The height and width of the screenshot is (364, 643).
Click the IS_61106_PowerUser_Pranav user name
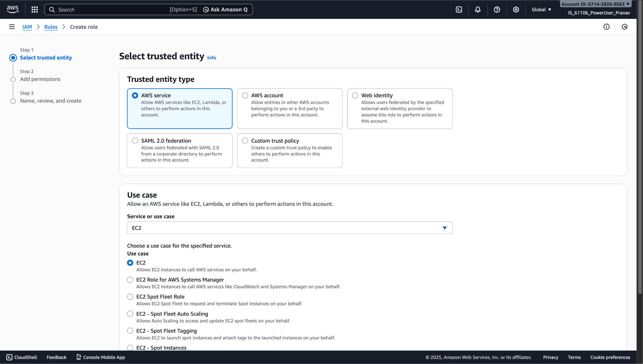click(599, 13)
